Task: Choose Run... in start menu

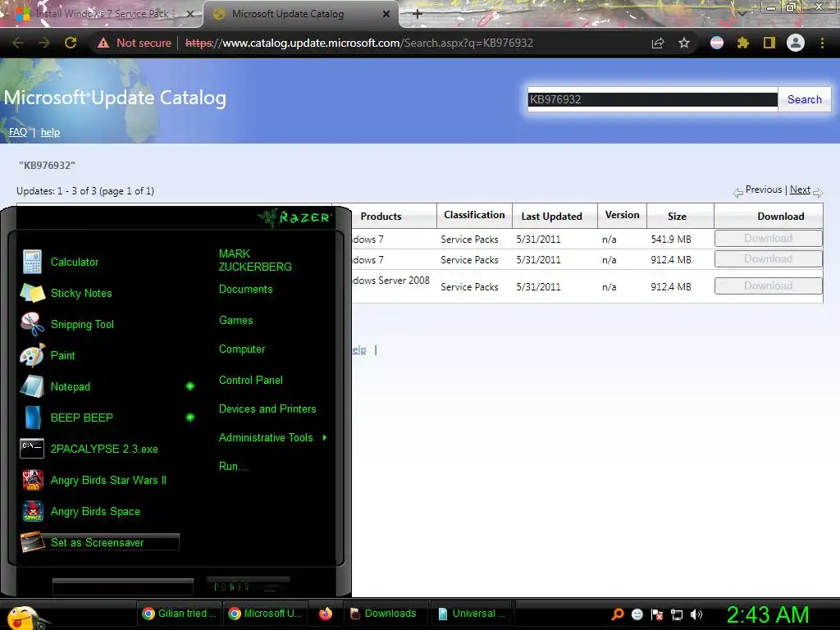Action: (x=233, y=466)
